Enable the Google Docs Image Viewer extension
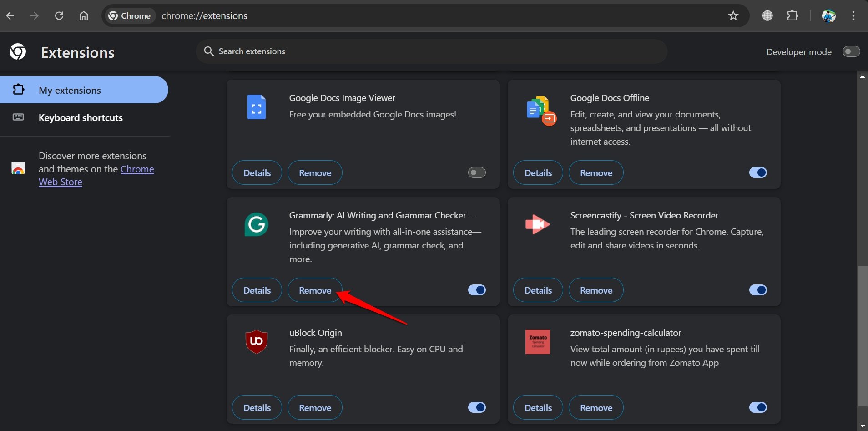The width and height of the screenshot is (868, 431). pos(477,172)
